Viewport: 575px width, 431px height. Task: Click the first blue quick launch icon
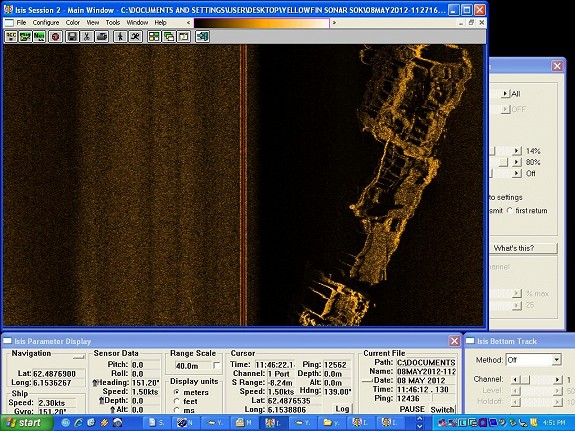pos(66,423)
